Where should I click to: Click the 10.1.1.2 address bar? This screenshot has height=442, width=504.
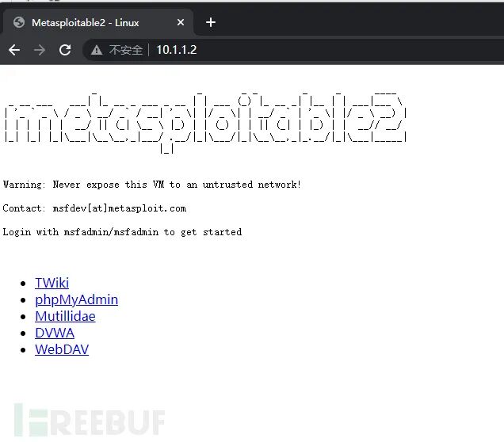(x=293, y=50)
